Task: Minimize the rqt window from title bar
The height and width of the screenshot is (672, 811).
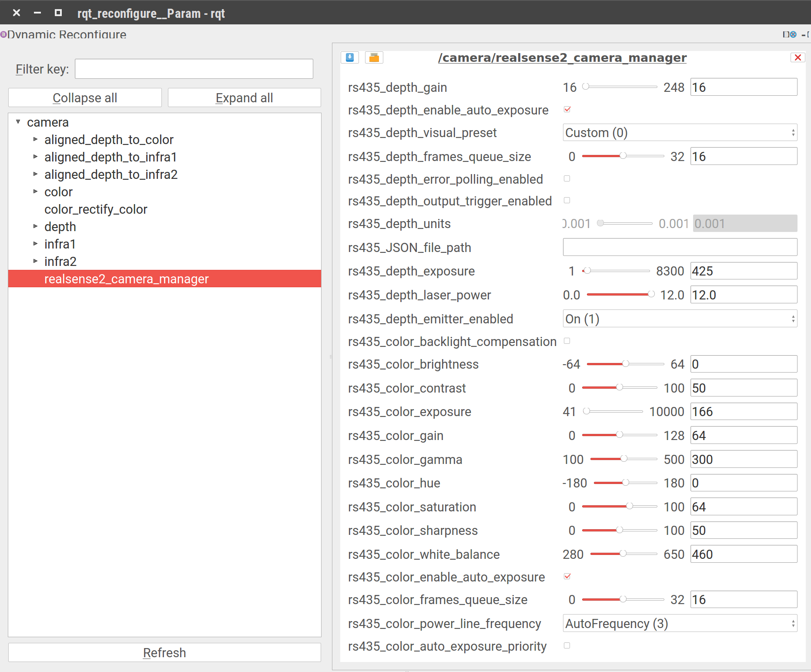Action: pyautogui.click(x=37, y=13)
